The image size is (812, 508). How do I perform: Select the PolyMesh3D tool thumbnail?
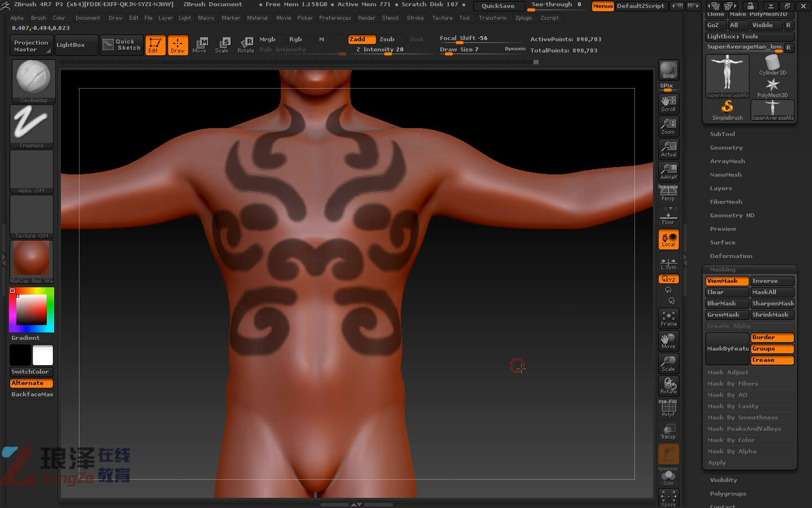pyautogui.click(x=772, y=87)
